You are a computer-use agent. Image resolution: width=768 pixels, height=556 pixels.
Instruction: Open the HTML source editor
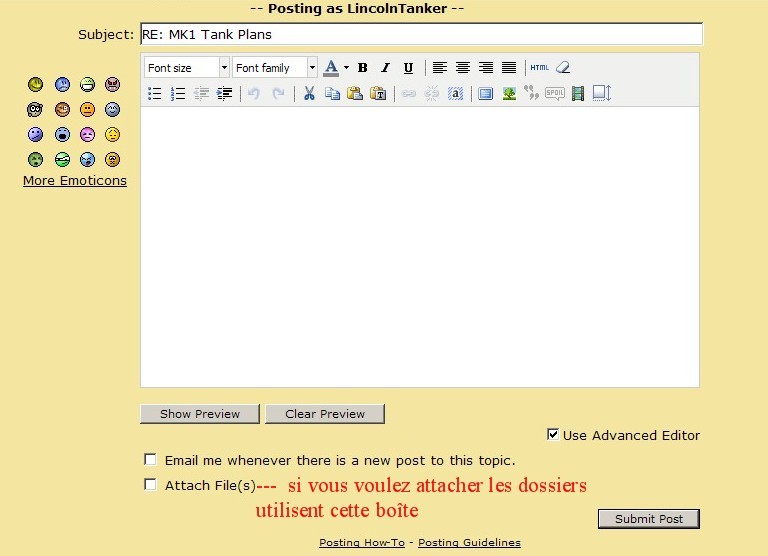(540, 68)
